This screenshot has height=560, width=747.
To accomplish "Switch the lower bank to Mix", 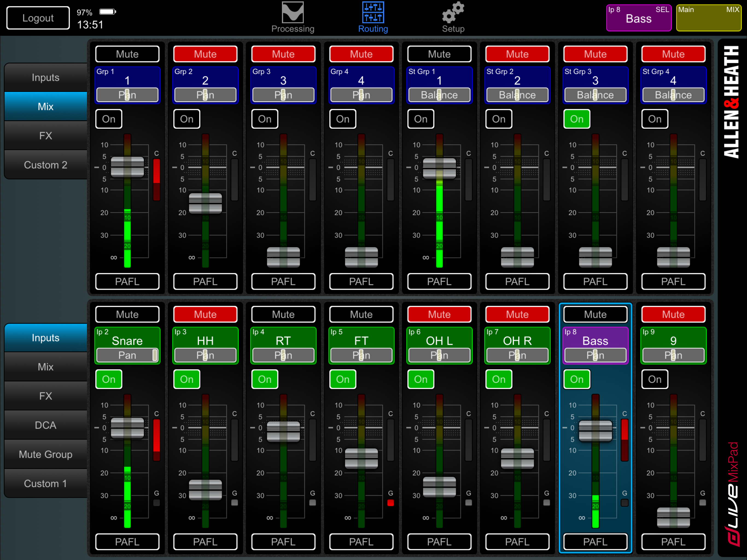I will 45,367.
